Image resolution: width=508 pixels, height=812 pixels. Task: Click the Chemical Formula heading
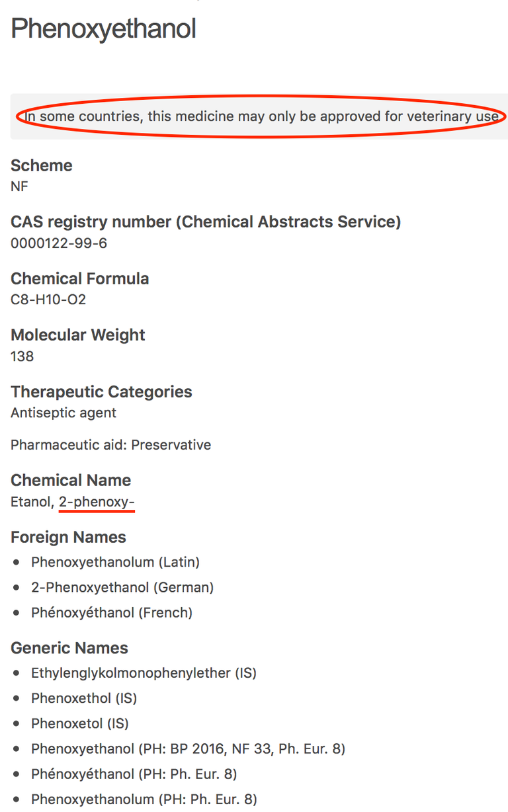(x=79, y=279)
